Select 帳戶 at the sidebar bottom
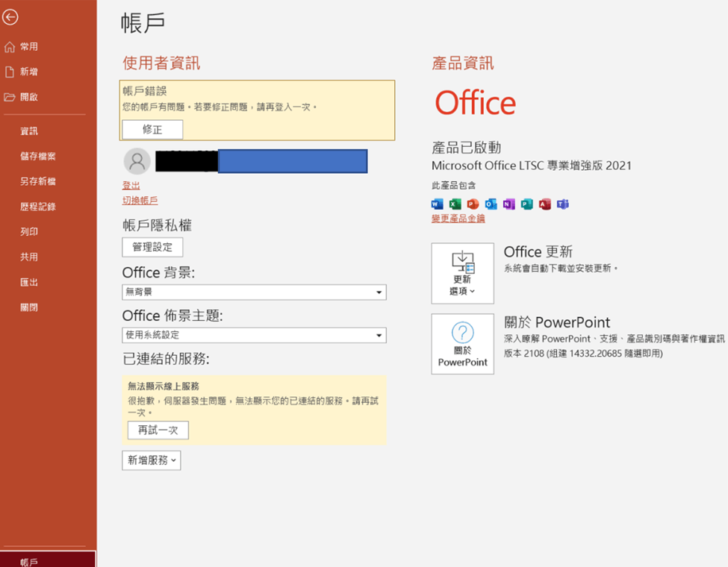This screenshot has height=567, width=728. [48, 559]
